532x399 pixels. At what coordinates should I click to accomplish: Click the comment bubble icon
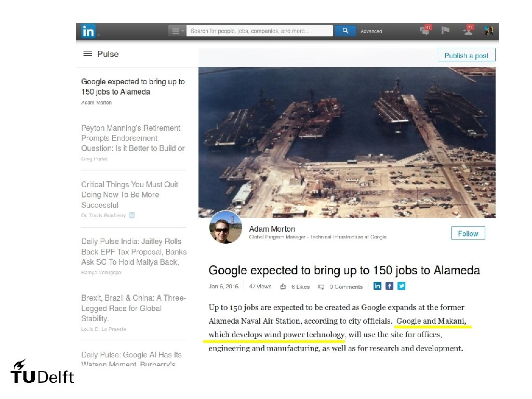[x=321, y=287]
